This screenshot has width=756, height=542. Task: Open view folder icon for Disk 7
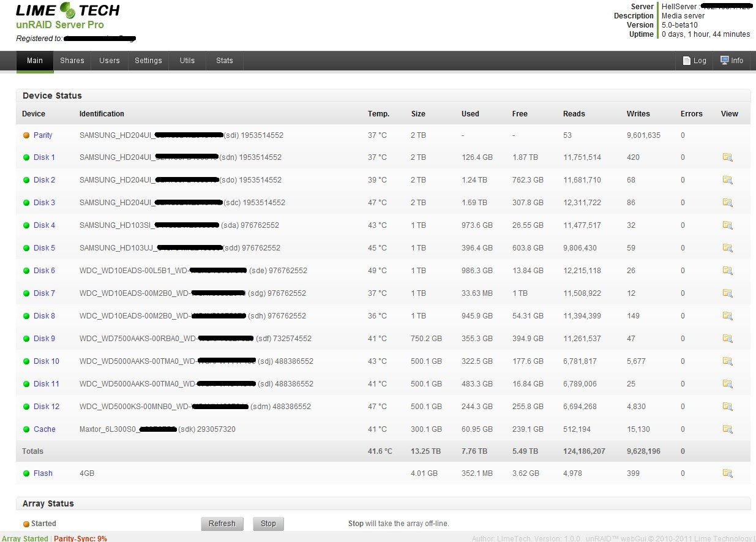[x=727, y=293]
